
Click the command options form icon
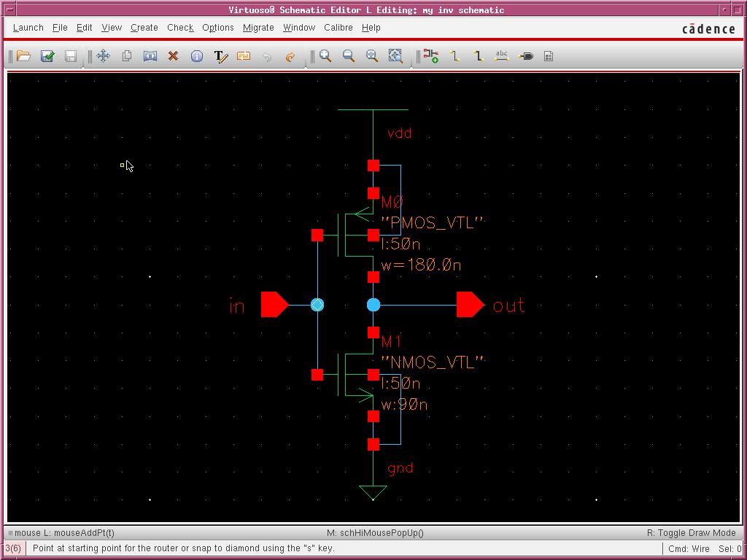click(x=549, y=56)
